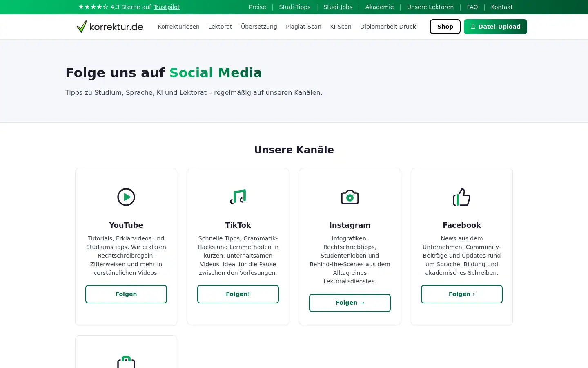Click the Unsere Kanäle heading
This screenshot has height=368, width=588.
[x=294, y=150]
